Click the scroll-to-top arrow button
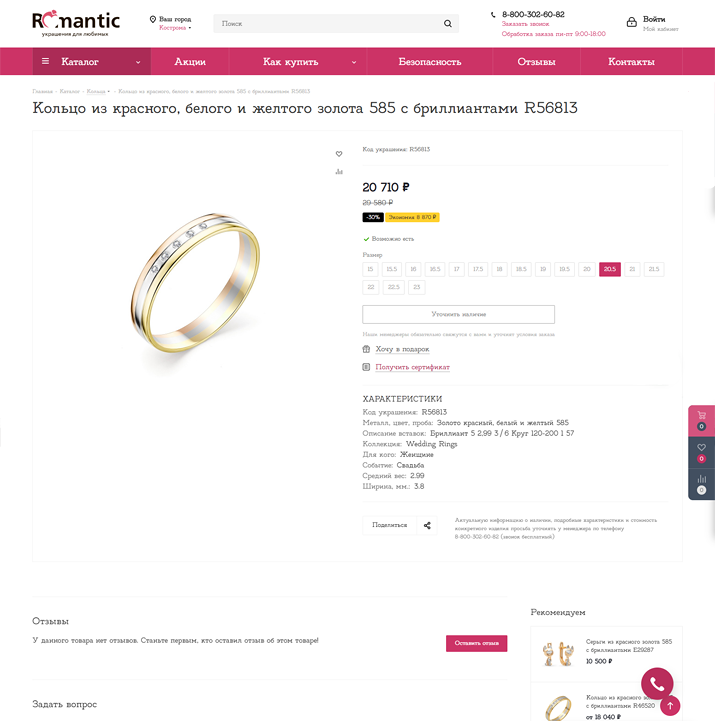Image resolution: width=715 pixels, height=721 pixels. click(x=671, y=705)
